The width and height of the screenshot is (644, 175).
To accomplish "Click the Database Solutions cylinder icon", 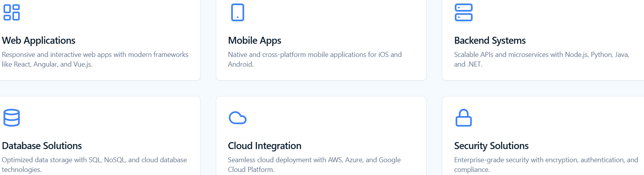I will 12,118.
